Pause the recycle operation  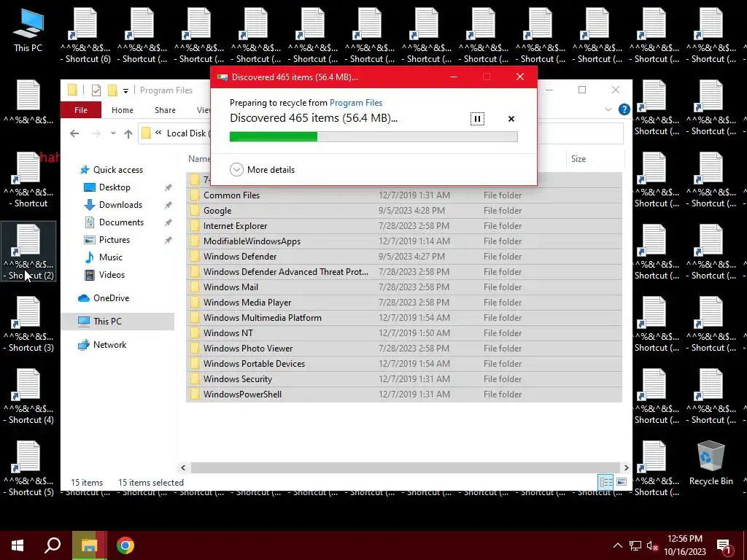coord(477,119)
